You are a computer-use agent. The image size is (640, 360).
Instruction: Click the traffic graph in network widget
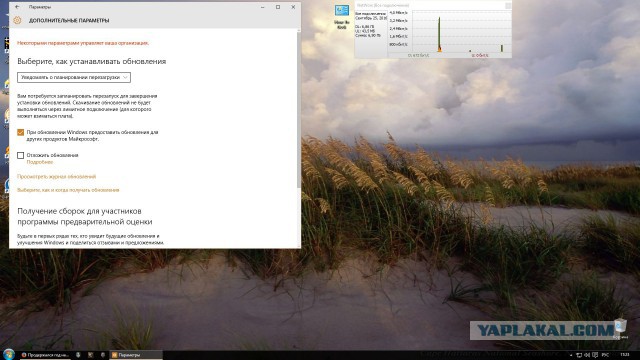pos(461,31)
